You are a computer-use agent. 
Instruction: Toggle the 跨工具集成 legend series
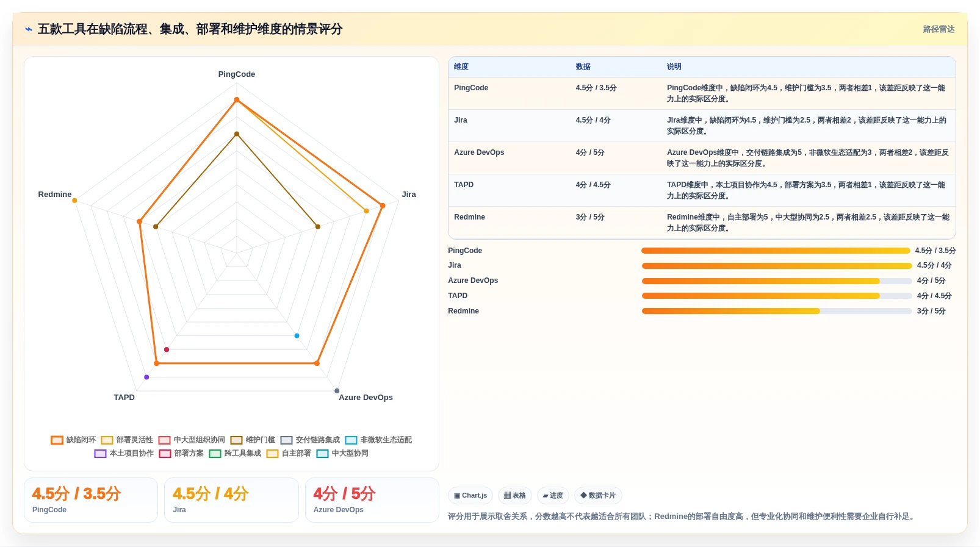tap(235, 453)
